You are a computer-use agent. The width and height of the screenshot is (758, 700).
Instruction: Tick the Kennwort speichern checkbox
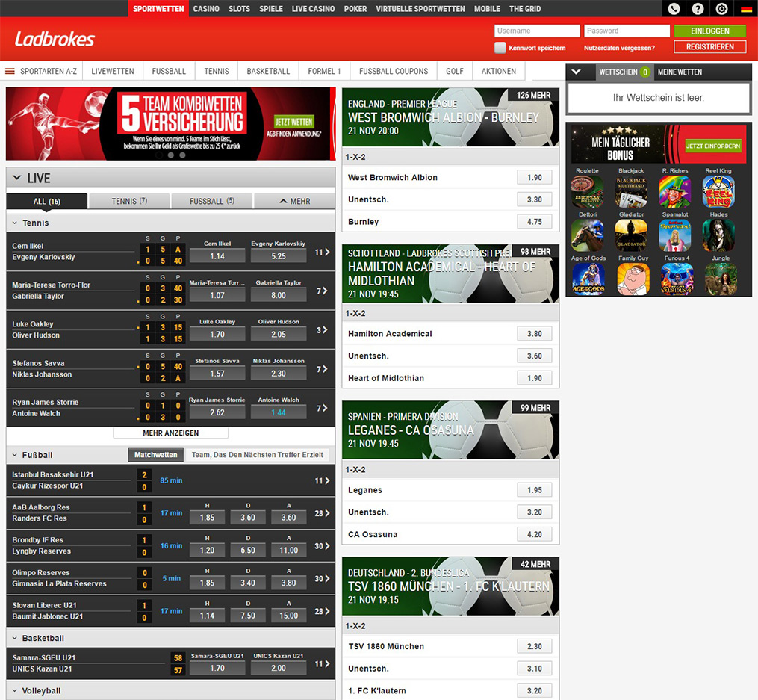(x=500, y=47)
